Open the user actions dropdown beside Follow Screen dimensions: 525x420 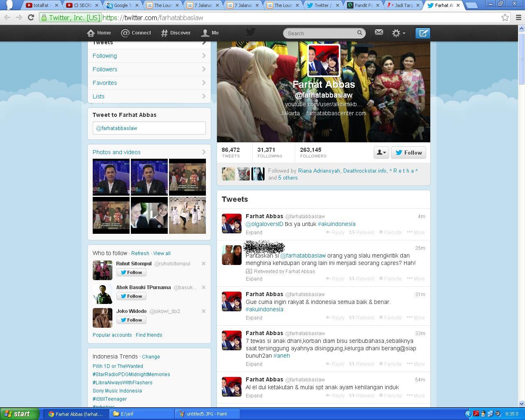click(381, 153)
